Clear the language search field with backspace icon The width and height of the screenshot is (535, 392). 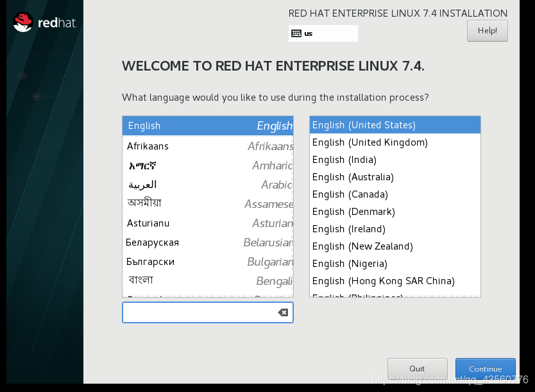283,312
